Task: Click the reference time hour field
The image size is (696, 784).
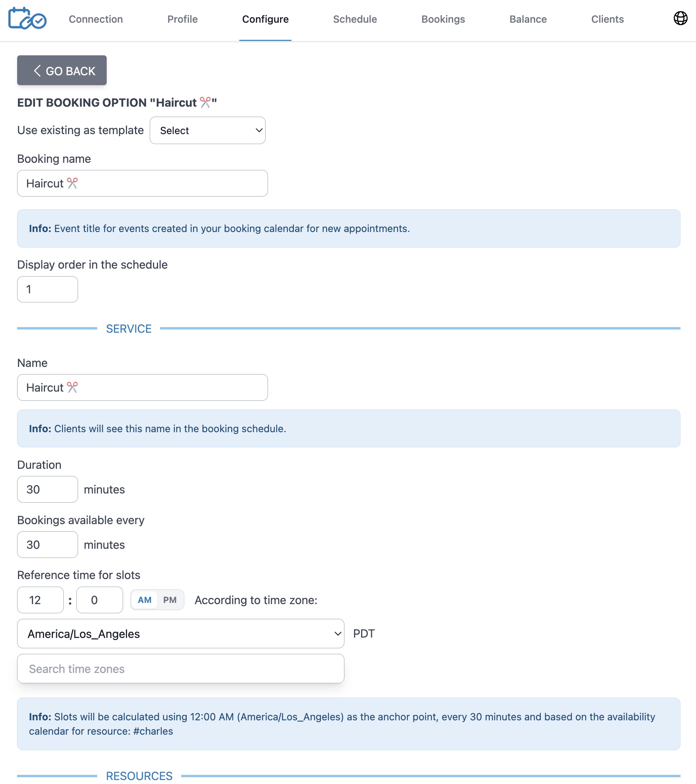Action: 40,600
